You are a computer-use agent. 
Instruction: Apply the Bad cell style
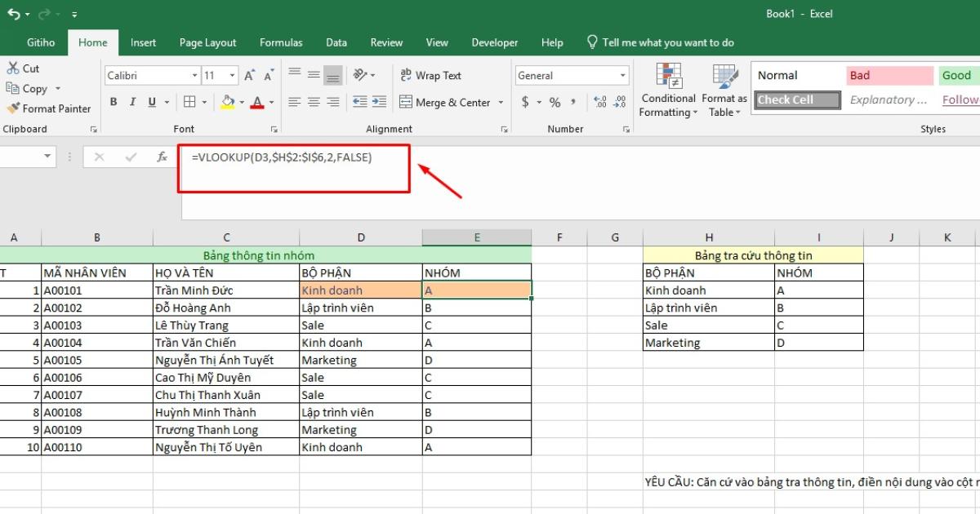889,74
